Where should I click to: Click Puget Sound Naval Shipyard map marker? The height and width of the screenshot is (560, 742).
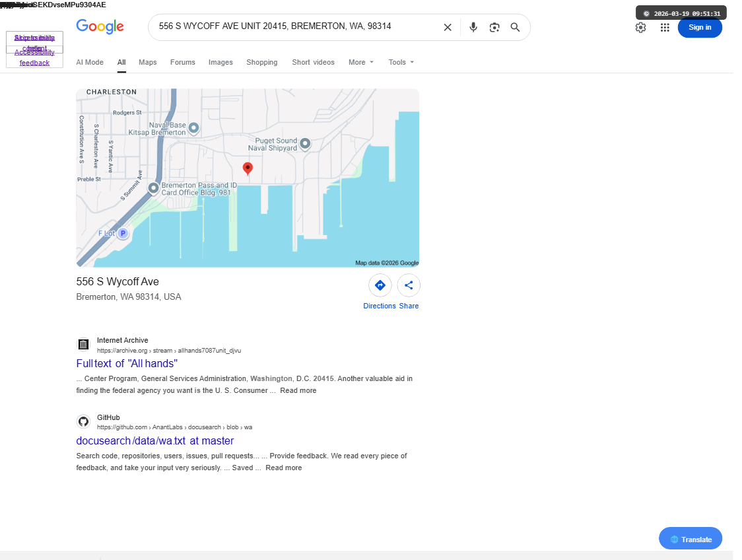(x=305, y=143)
